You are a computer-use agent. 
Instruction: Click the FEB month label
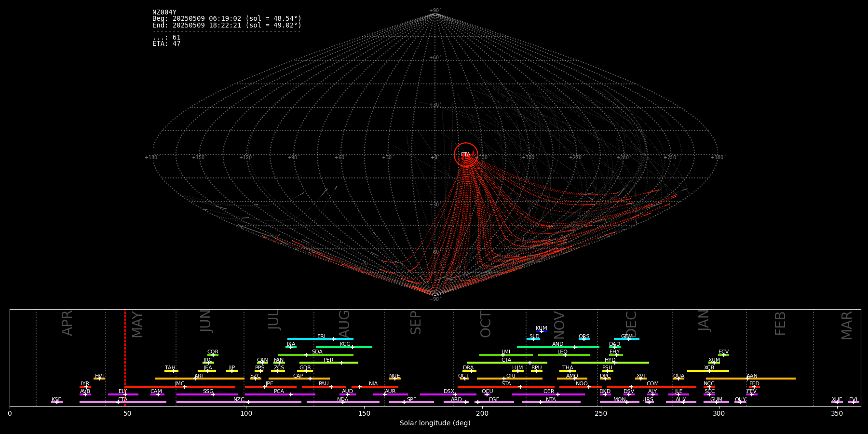[x=780, y=323]
